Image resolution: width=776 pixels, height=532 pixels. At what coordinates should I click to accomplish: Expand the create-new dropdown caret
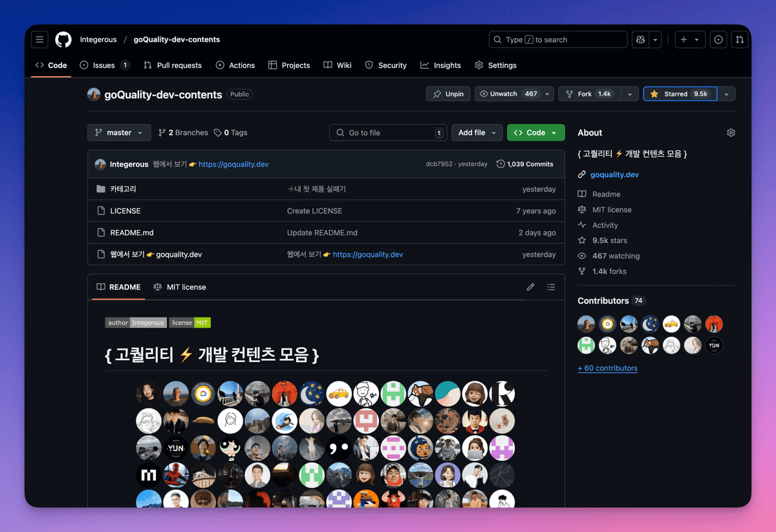coord(696,39)
